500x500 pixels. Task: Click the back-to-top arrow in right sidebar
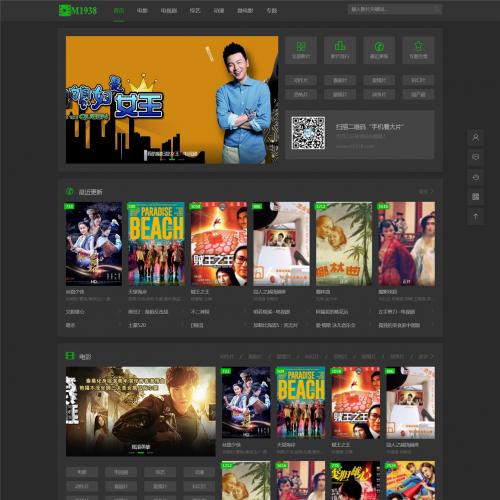pyautogui.click(x=476, y=217)
